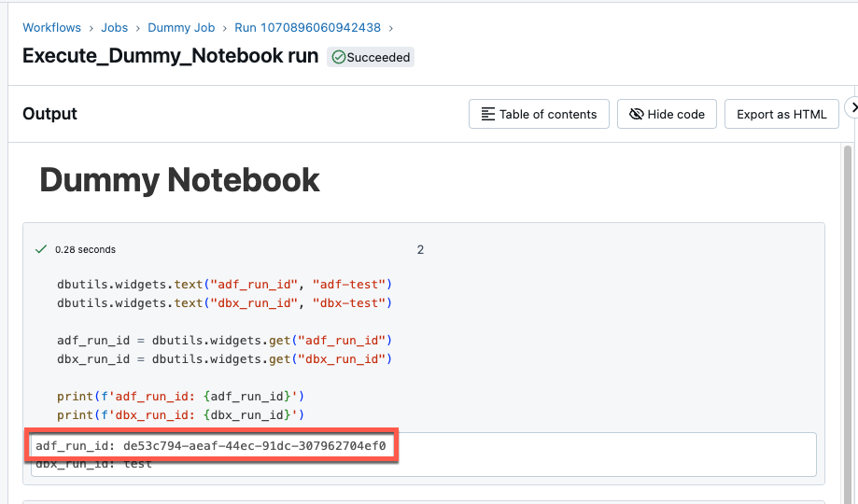Click the green checkmark on the cell
The height and width of the screenshot is (504, 858).
41,249
